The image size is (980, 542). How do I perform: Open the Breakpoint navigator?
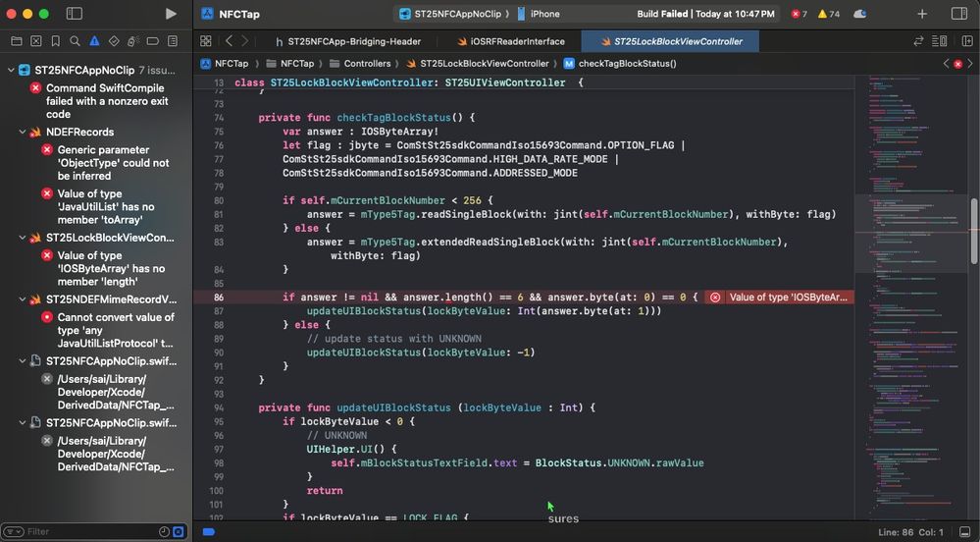pos(153,41)
